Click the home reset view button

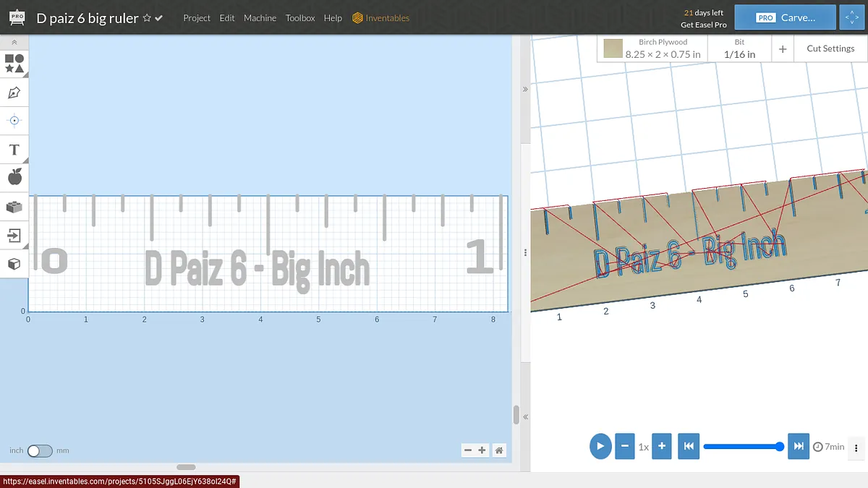point(499,450)
